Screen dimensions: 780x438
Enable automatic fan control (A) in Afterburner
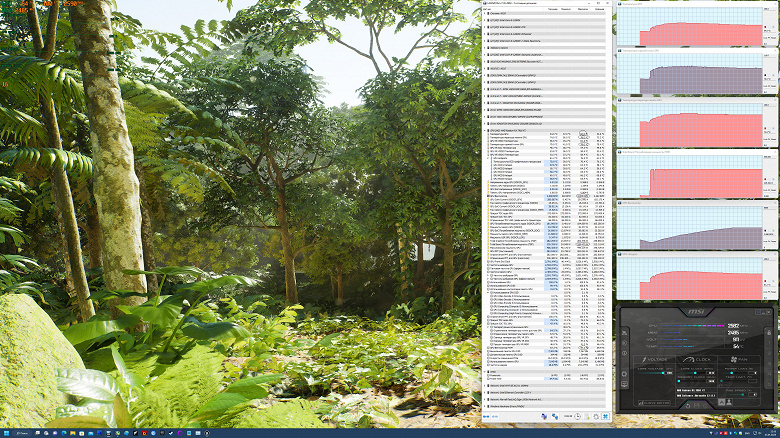(721, 402)
